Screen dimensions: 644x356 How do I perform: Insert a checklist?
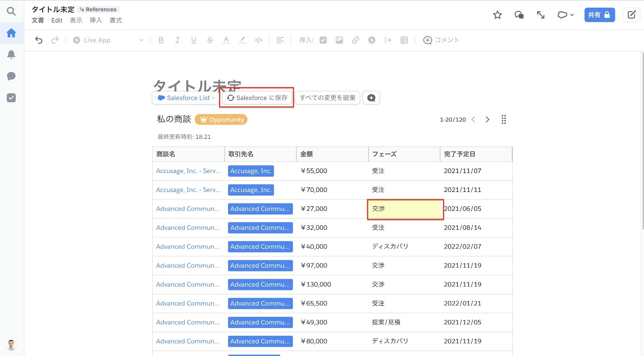(x=323, y=40)
